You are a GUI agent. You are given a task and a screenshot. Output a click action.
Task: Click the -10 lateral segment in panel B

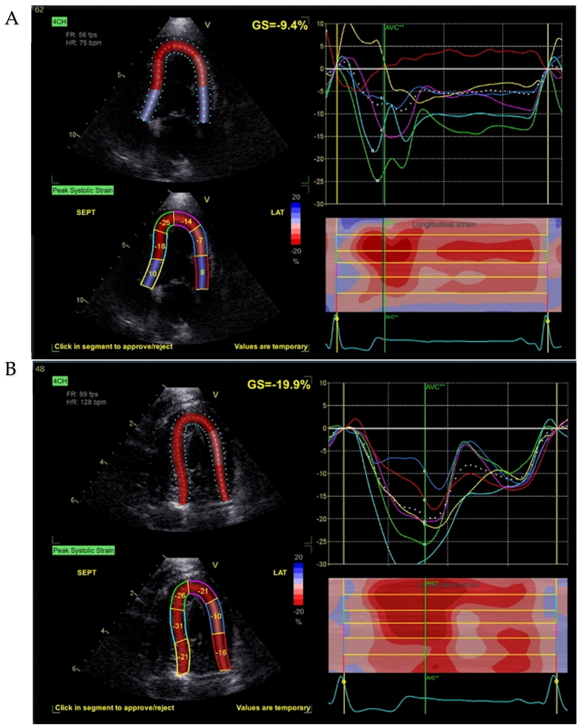coord(215,616)
